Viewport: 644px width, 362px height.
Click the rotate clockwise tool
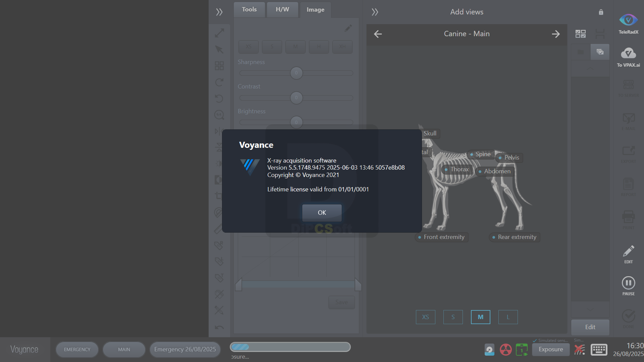tap(219, 82)
